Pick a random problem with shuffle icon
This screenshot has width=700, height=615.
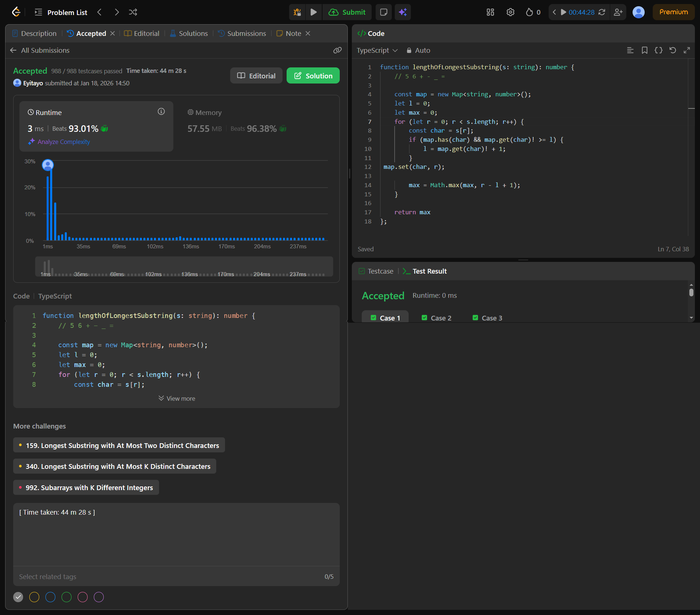[x=133, y=12]
